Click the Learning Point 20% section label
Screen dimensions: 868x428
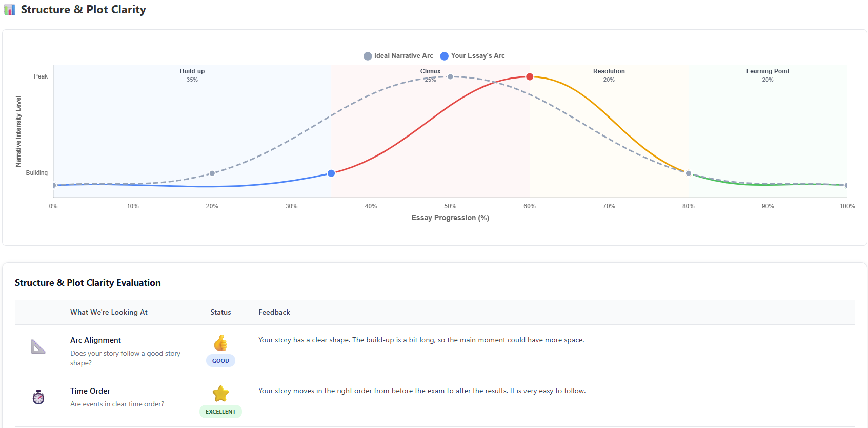point(768,75)
